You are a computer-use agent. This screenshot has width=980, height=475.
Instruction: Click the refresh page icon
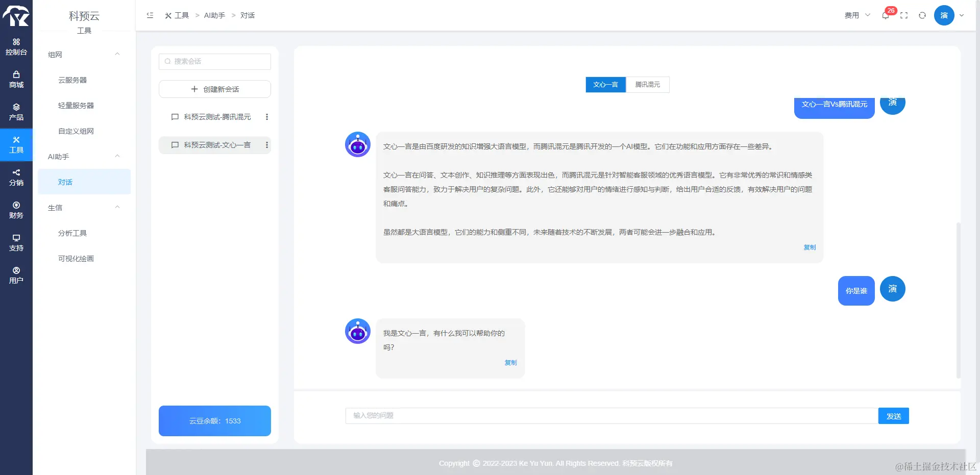pyautogui.click(x=922, y=15)
